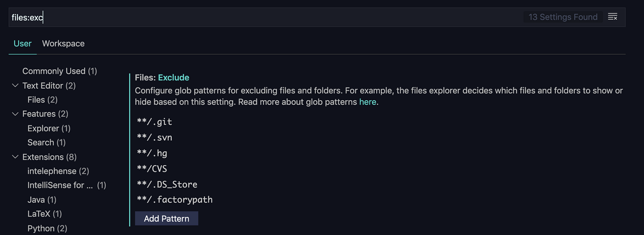Collapse the Features tree section
Screen dimensions: 644x235
[15, 114]
